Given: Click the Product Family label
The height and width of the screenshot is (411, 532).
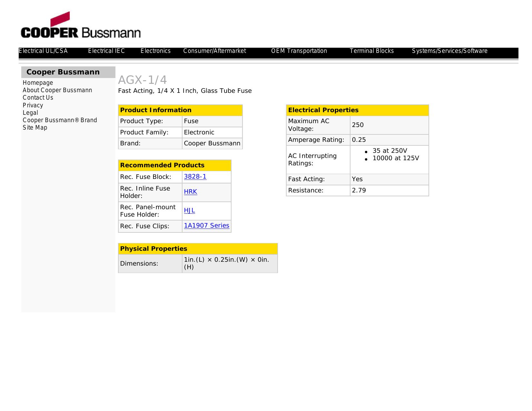Looking at the screenshot, I should coord(144,132).
